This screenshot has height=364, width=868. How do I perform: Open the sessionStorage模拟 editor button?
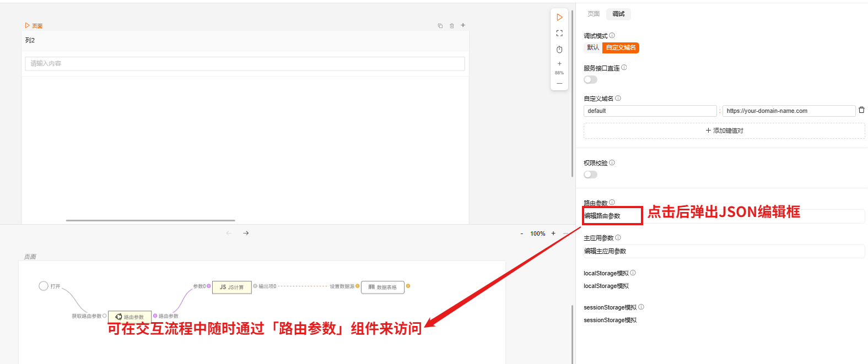(610, 320)
